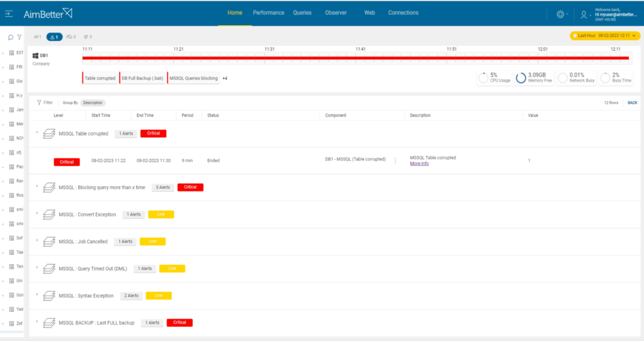The image size is (644, 342).
Task: Open the Connections tab
Action: pos(403,13)
